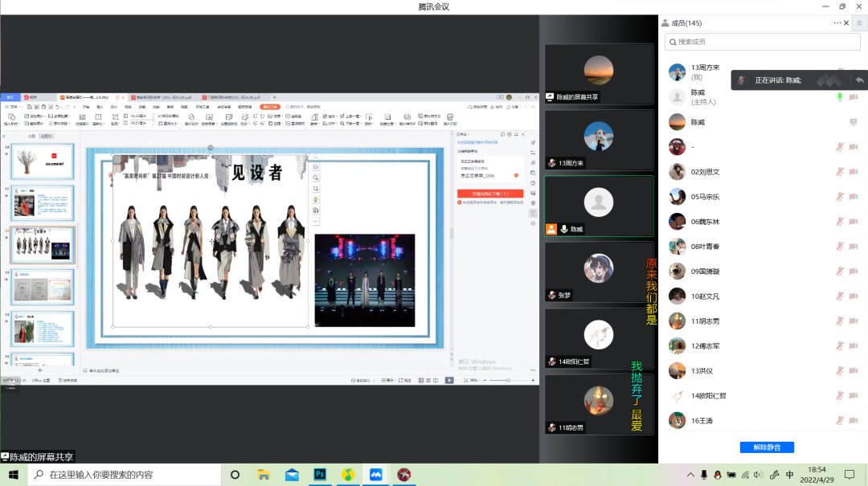Viewport: 868px width, 486px height.
Task: Click the 解除静音 unmute button
Action: pos(766,447)
